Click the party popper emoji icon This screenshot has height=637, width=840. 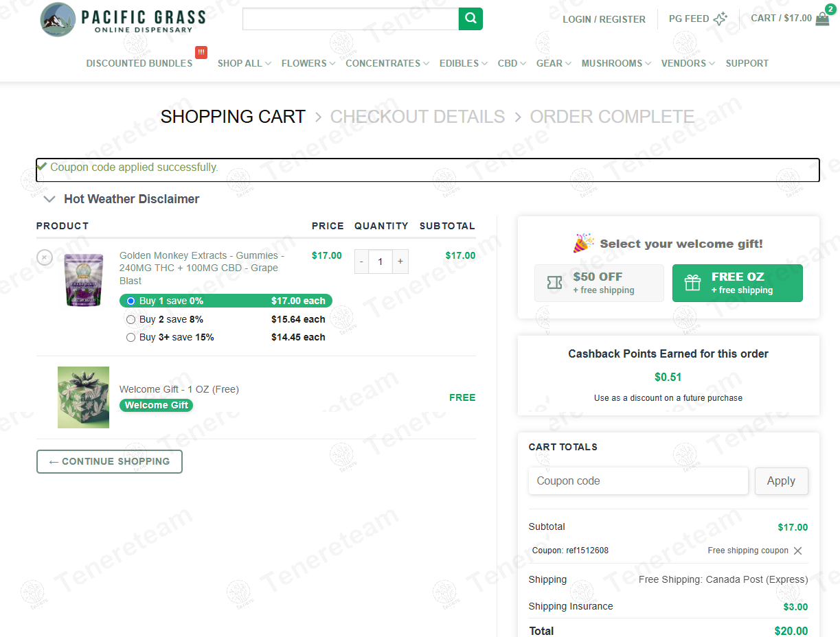584,243
